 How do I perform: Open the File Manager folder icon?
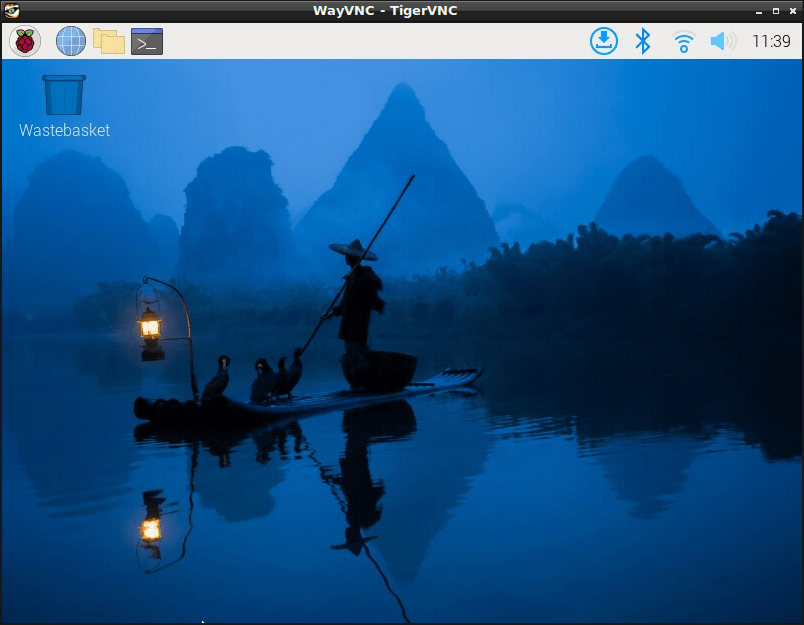pos(109,41)
